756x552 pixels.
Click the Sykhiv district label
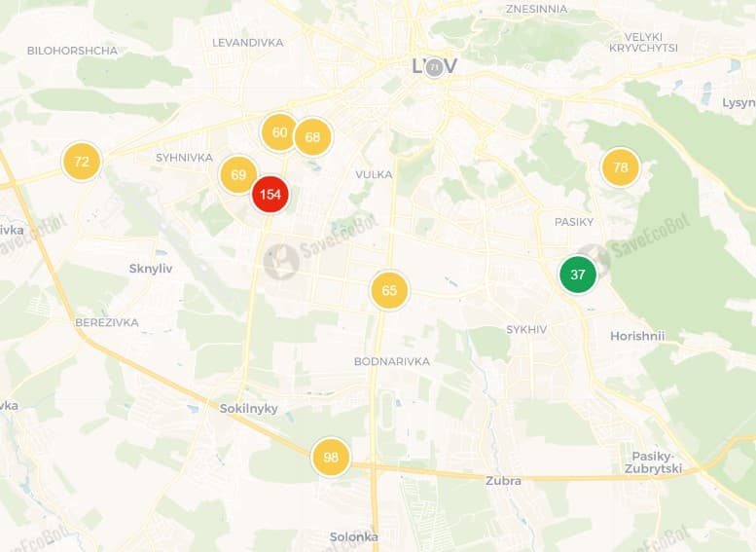pyautogui.click(x=526, y=330)
